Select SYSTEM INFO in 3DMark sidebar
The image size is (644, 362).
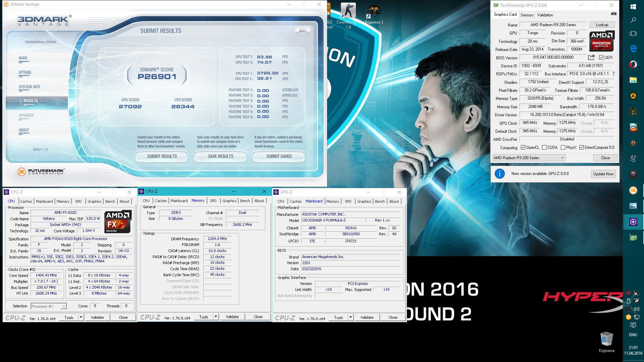click(30, 87)
